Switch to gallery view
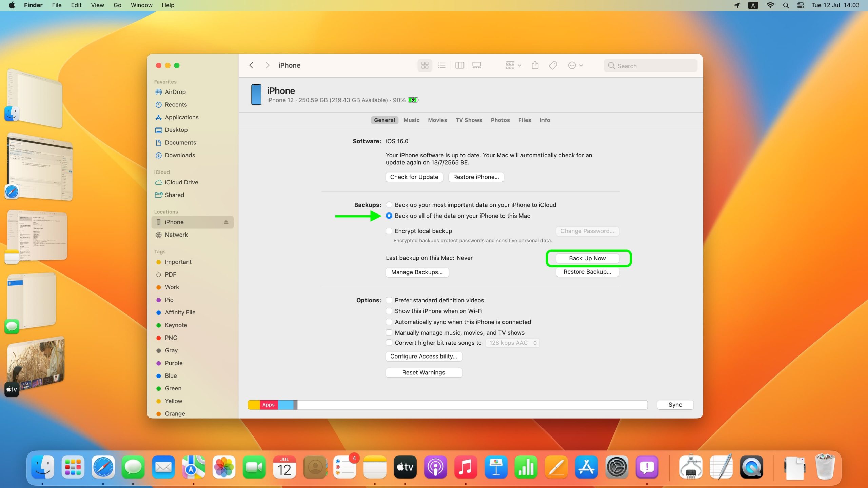The width and height of the screenshot is (868, 488). tap(477, 65)
